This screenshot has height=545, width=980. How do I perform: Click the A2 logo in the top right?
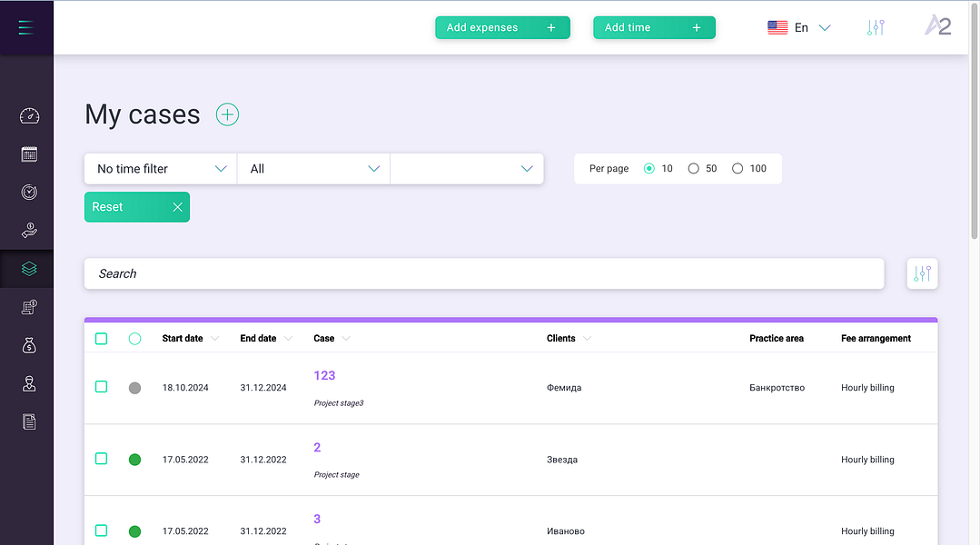[x=938, y=25]
